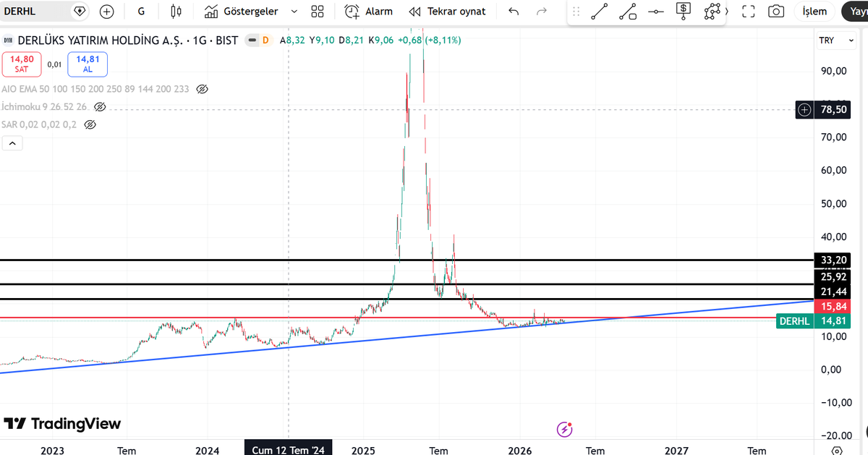Toggle visibility of Ichimoku indicator
Screen dimensions: 868x455
(101, 106)
